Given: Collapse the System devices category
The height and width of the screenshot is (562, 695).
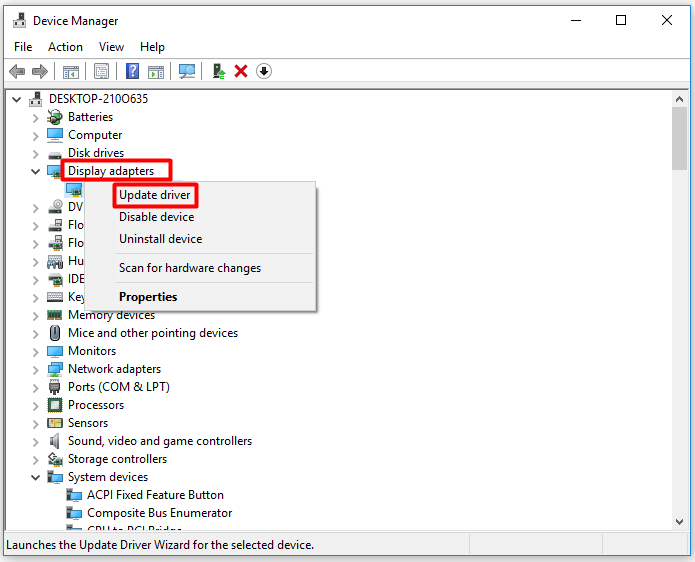Looking at the screenshot, I should pos(36,477).
